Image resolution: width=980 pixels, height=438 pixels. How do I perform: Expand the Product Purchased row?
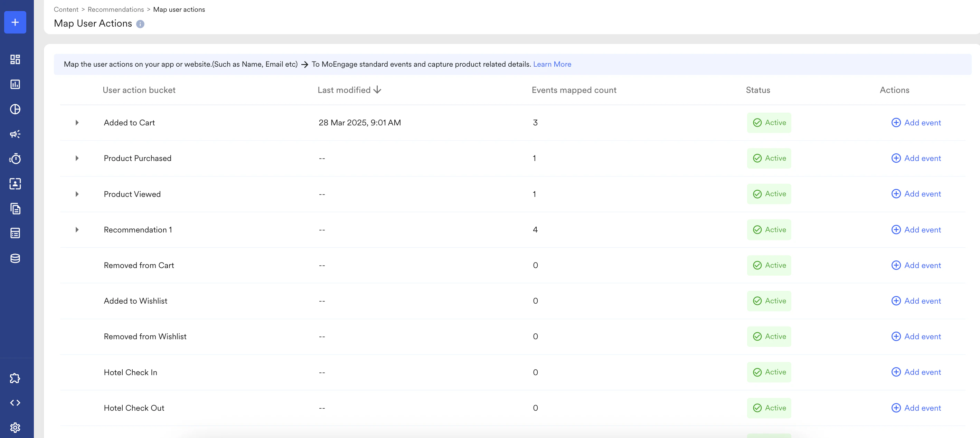tap(77, 158)
